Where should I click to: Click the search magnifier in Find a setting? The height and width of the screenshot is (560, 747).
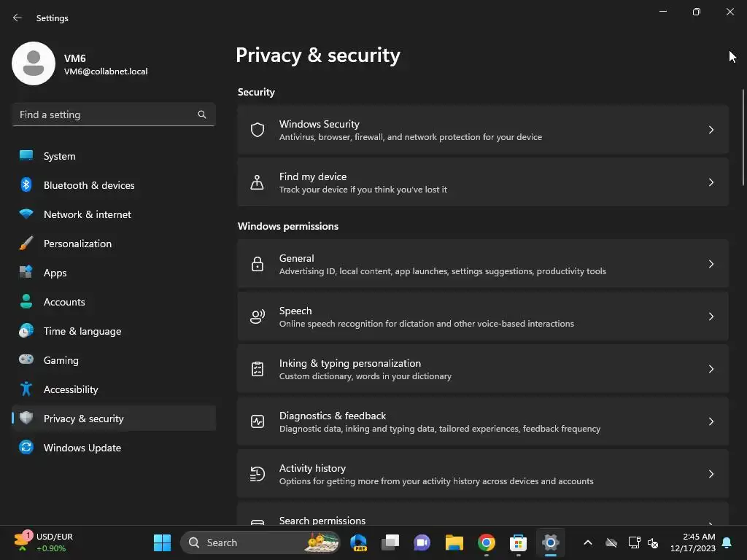[202, 114]
